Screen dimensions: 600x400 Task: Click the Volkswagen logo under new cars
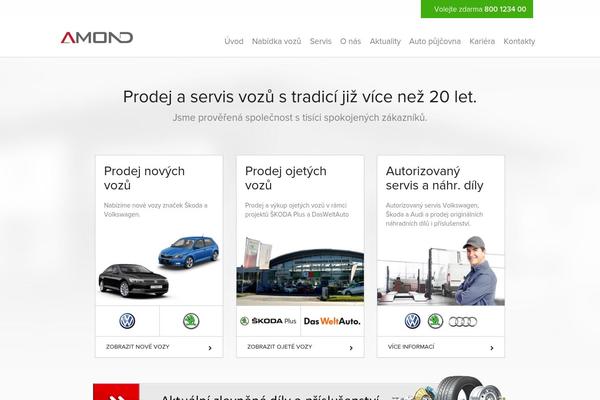tap(127, 321)
